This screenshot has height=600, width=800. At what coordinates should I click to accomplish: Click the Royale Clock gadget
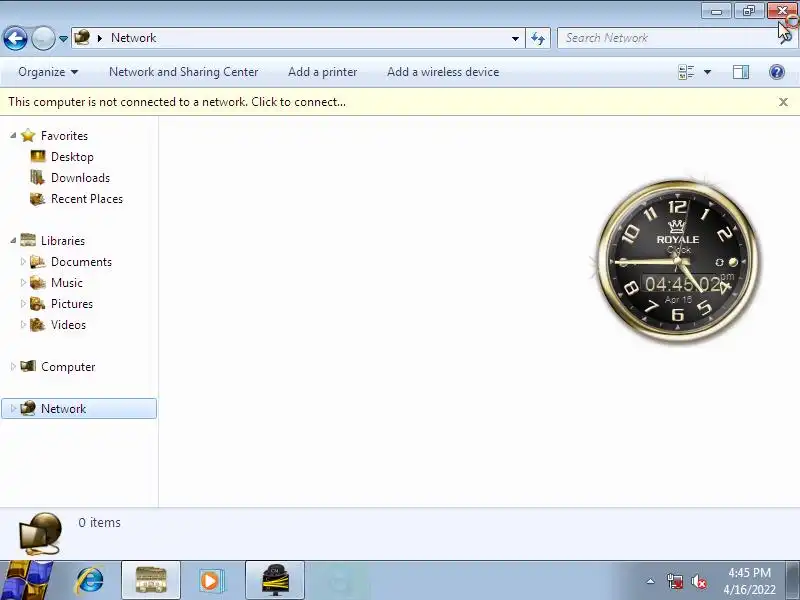click(x=678, y=260)
